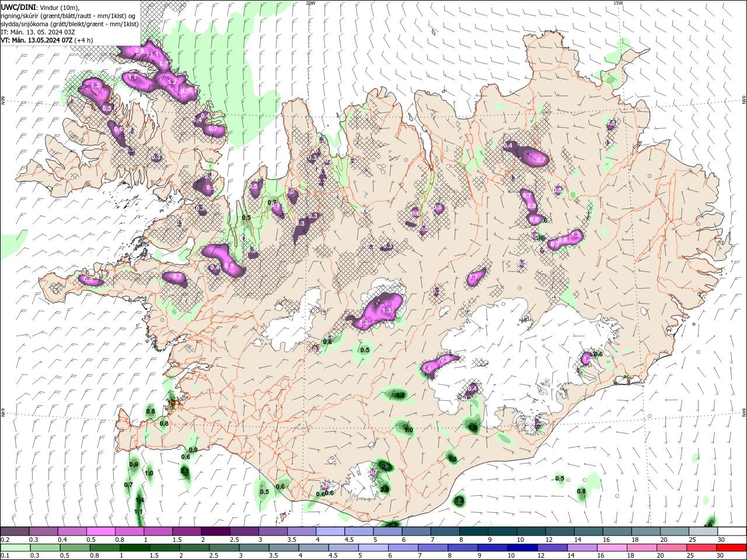Select the 2 dark purple swatch on the upper snow scale

click(x=215, y=531)
